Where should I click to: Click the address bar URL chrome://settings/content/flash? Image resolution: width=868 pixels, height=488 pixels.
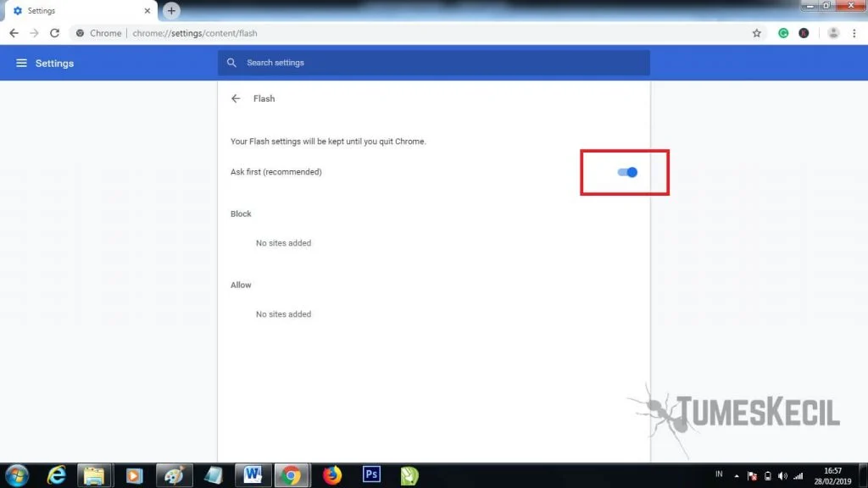coord(195,33)
